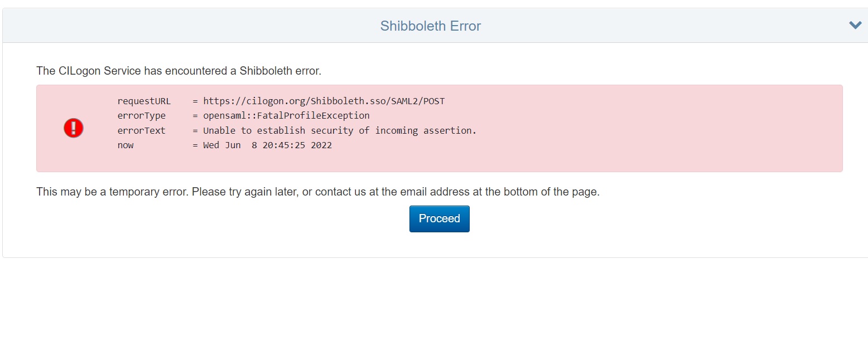The width and height of the screenshot is (868, 361).
Task: Click the errorType field label
Action: tap(141, 116)
